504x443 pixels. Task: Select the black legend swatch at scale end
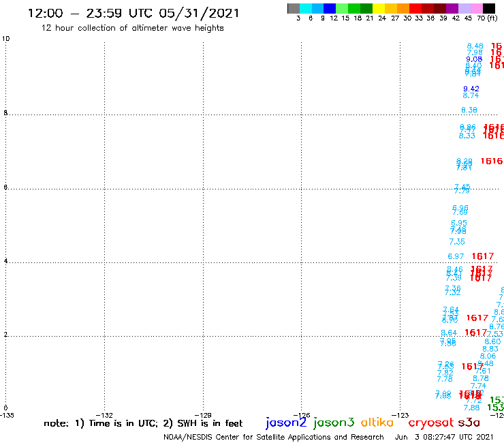(x=489, y=8)
